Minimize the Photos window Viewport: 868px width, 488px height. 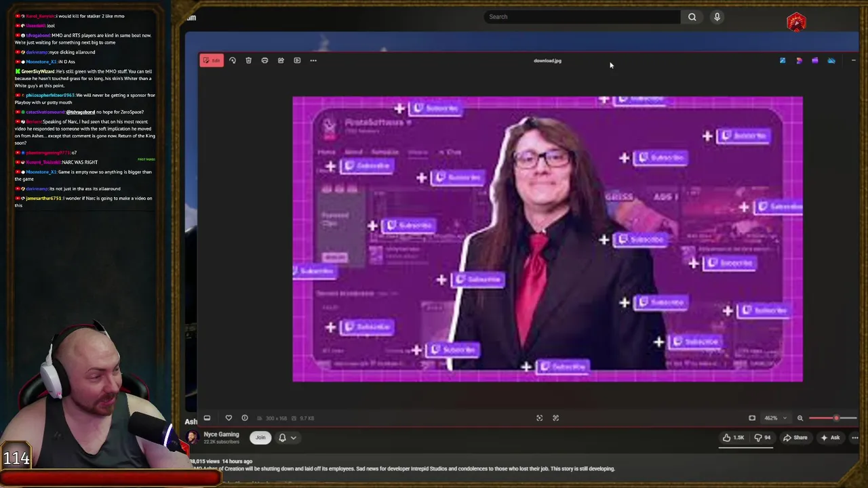pyautogui.click(x=853, y=60)
